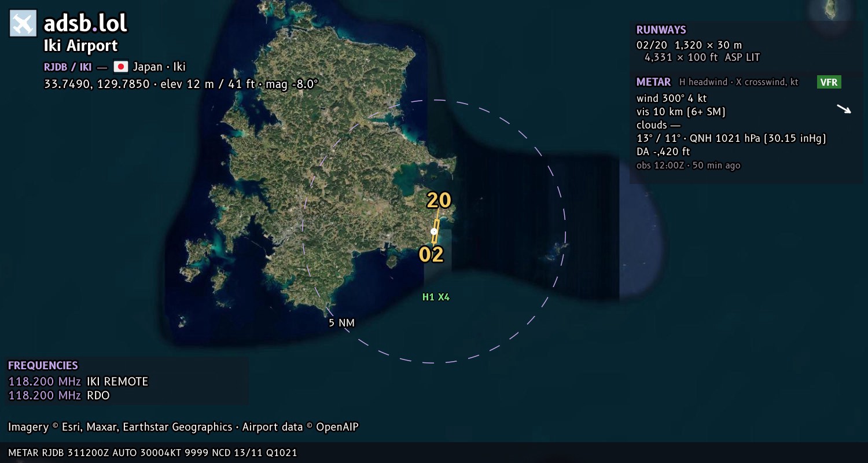The width and height of the screenshot is (868, 463).
Task: Click the 4,331 × 100 ft ASP LIT line
Action: [x=702, y=57]
